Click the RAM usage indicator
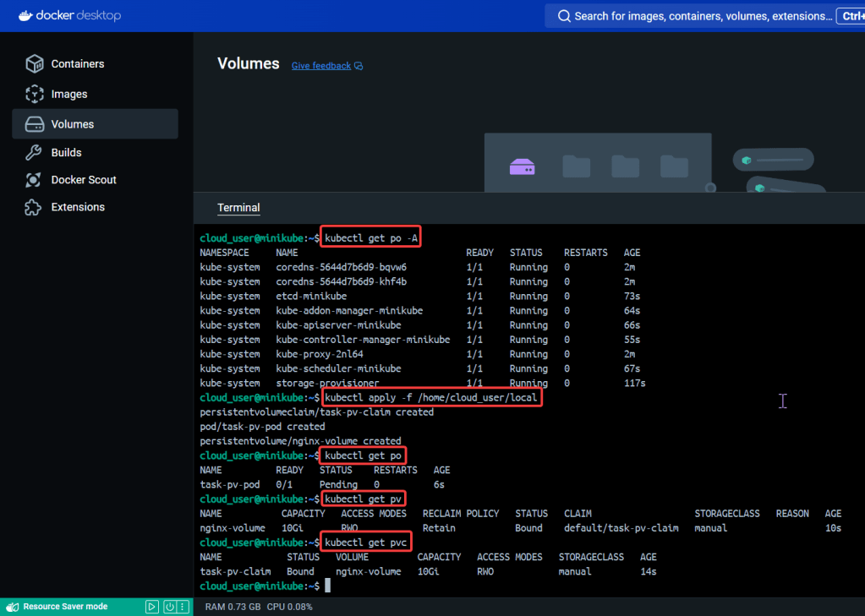This screenshot has width=865, height=616. (x=233, y=607)
